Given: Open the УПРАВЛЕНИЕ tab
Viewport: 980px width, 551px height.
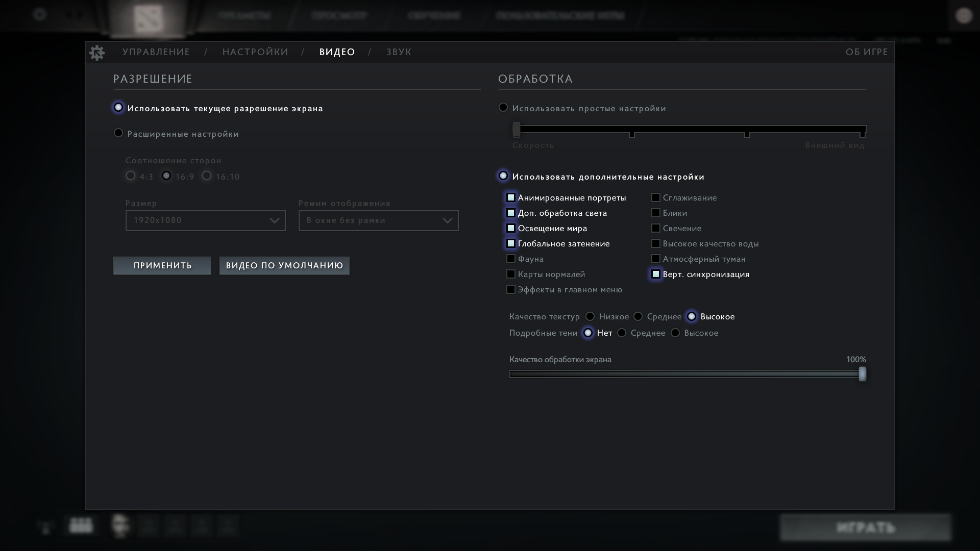Looking at the screenshot, I should tap(156, 52).
